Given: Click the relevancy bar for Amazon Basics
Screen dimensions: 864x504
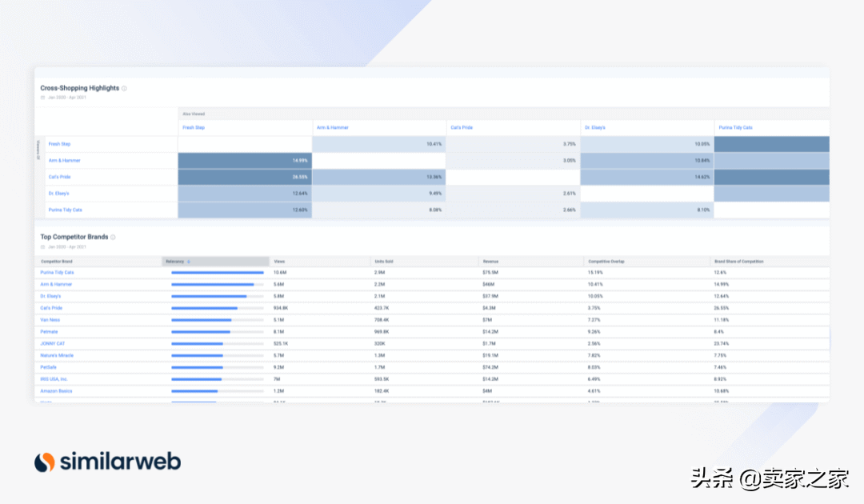Looking at the screenshot, I should pyautogui.click(x=218, y=391).
